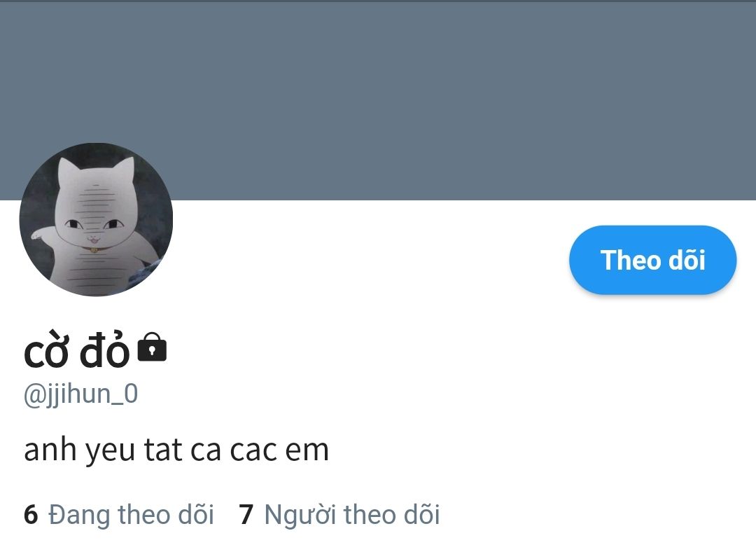This screenshot has width=756, height=552.
Task: Click the protected account lock icon
Action: coord(152,347)
